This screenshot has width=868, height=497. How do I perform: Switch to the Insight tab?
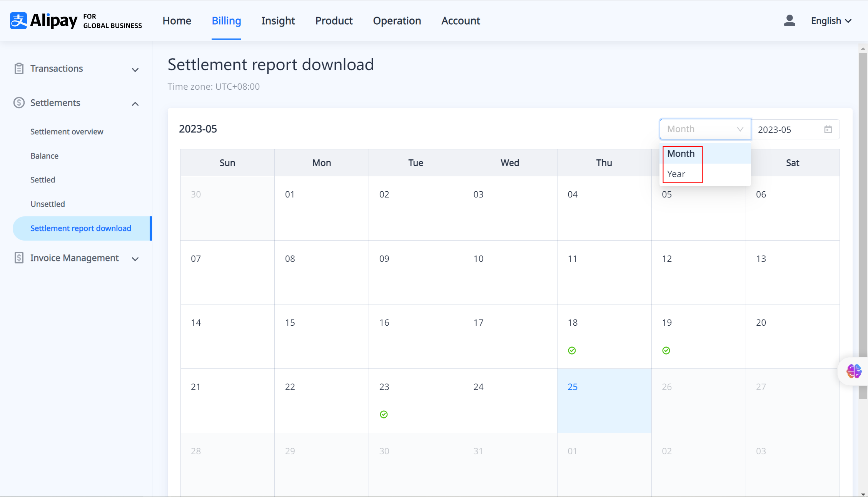pos(278,21)
